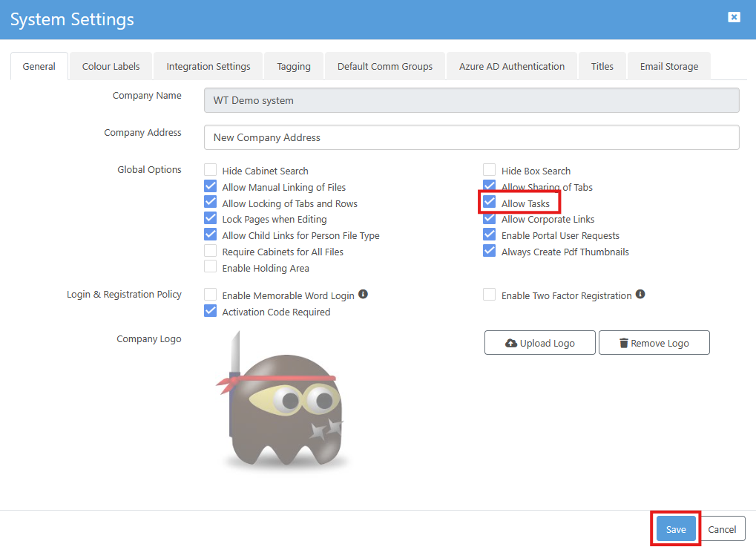This screenshot has height=547, width=756.
Task: Save the system settings
Action: coord(675,529)
